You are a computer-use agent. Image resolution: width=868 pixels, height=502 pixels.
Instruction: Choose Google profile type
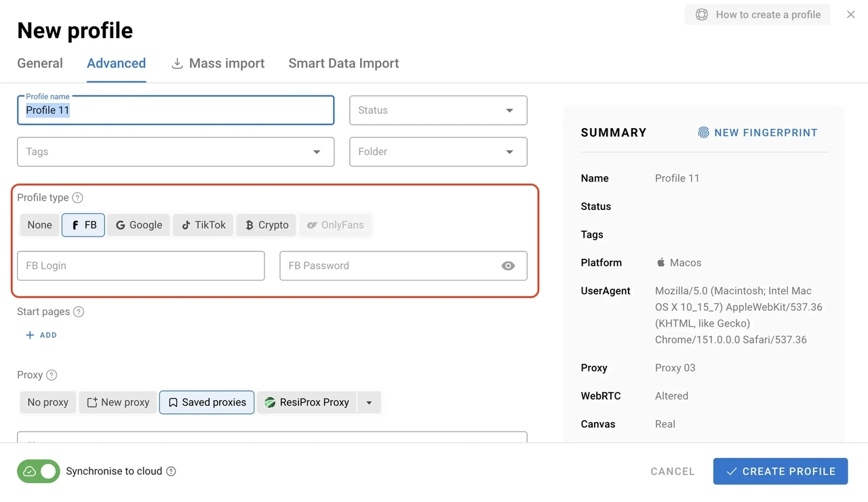[138, 225]
